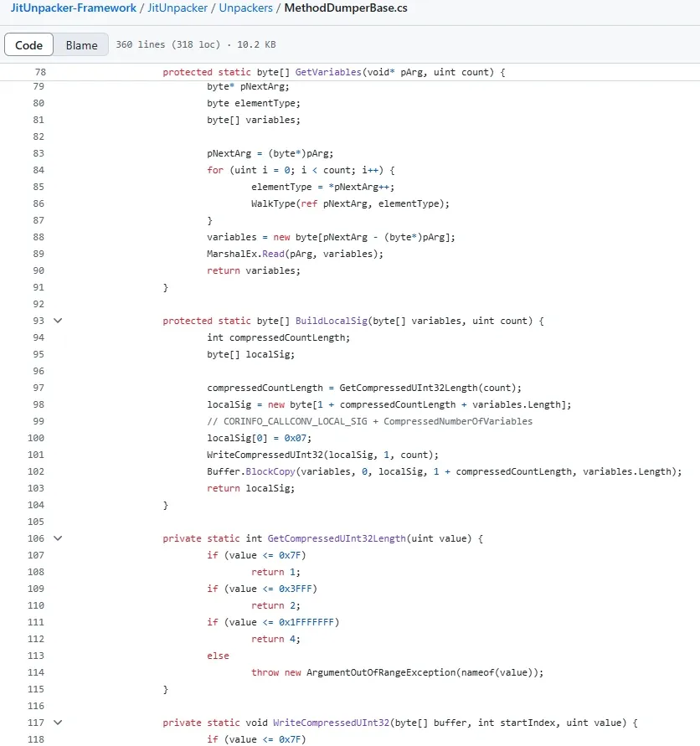
Task: Click the for loop statement on line 84
Action: (x=301, y=170)
